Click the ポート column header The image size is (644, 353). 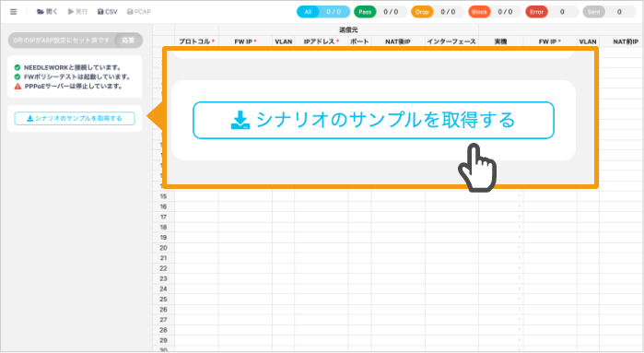tap(359, 41)
